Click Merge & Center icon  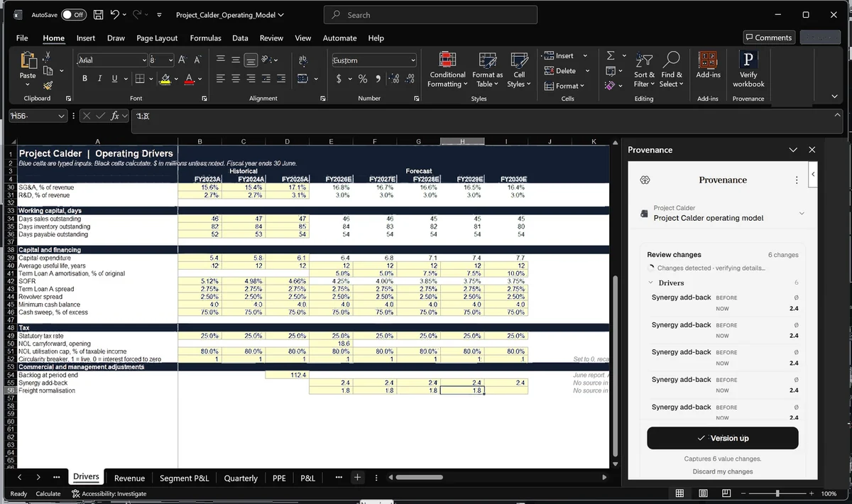[x=302, y=79]
